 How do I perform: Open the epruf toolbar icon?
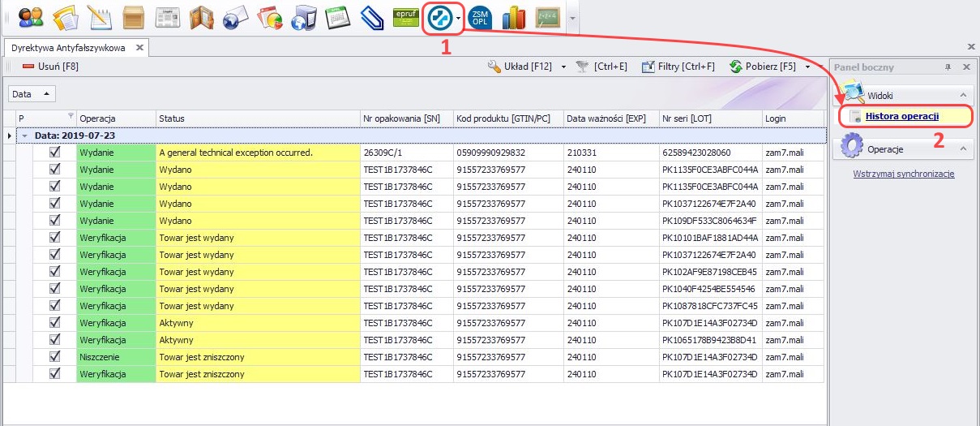click(404, 17)
